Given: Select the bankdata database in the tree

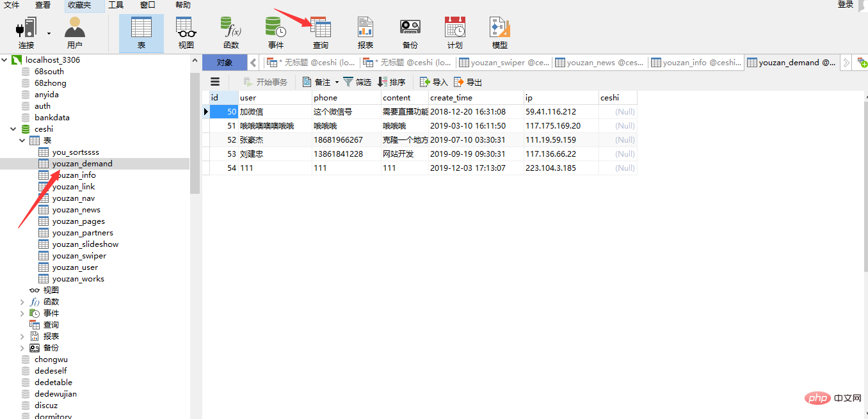Looking at the screenshot, I should pyautogui.click(x=52, y=118).
